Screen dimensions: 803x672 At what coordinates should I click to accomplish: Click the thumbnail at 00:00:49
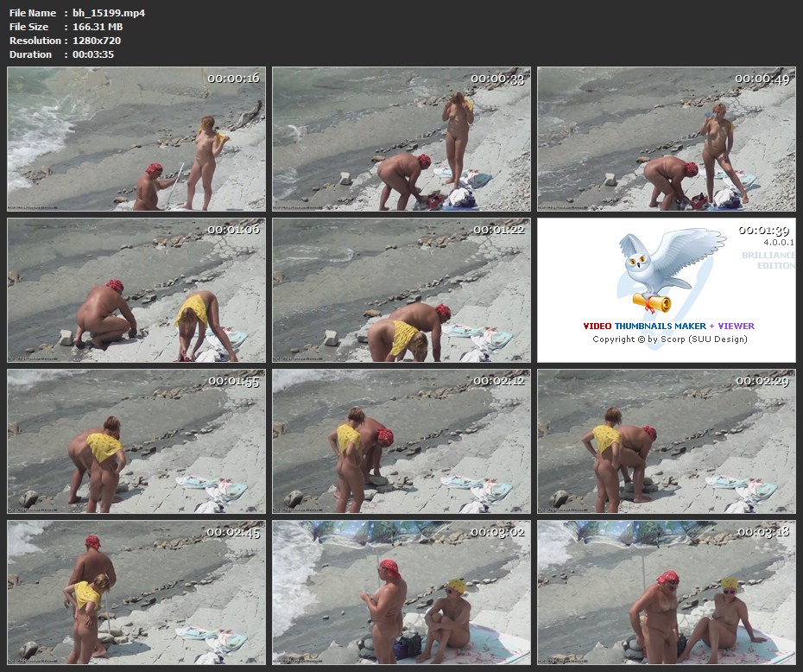pos(667,139)
